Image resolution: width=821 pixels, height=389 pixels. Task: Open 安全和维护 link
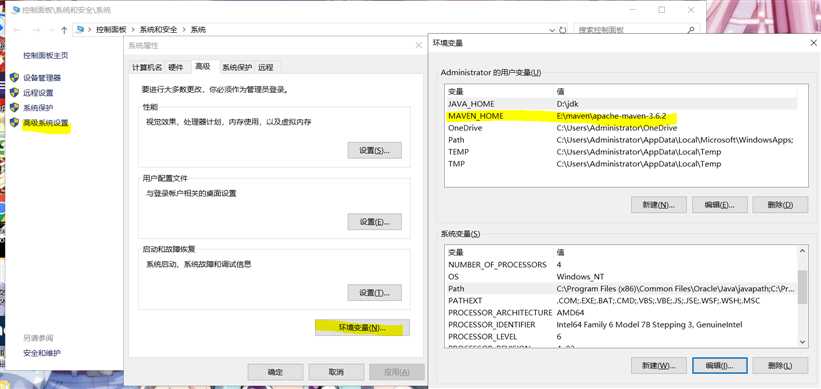click(42, 353)
